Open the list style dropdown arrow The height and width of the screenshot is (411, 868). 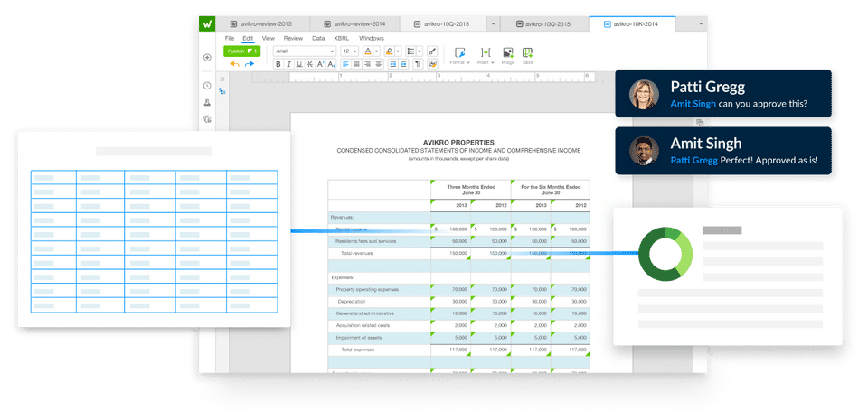[419, 51]
